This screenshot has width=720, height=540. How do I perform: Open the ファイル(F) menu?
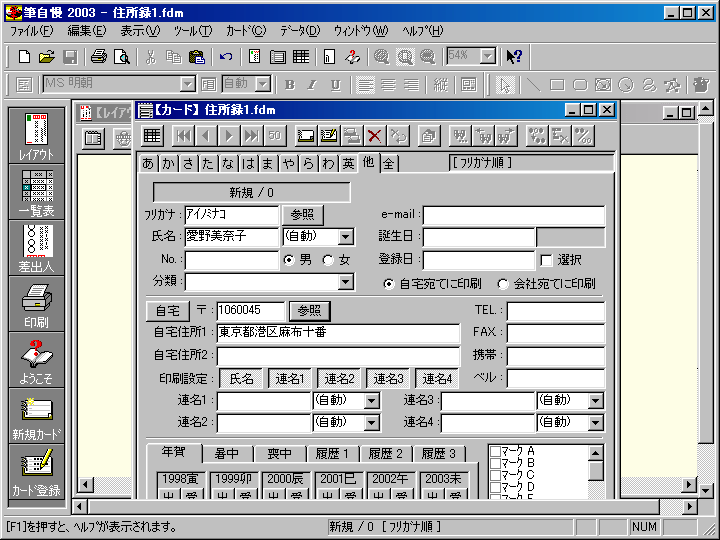(x=31, y=31)
